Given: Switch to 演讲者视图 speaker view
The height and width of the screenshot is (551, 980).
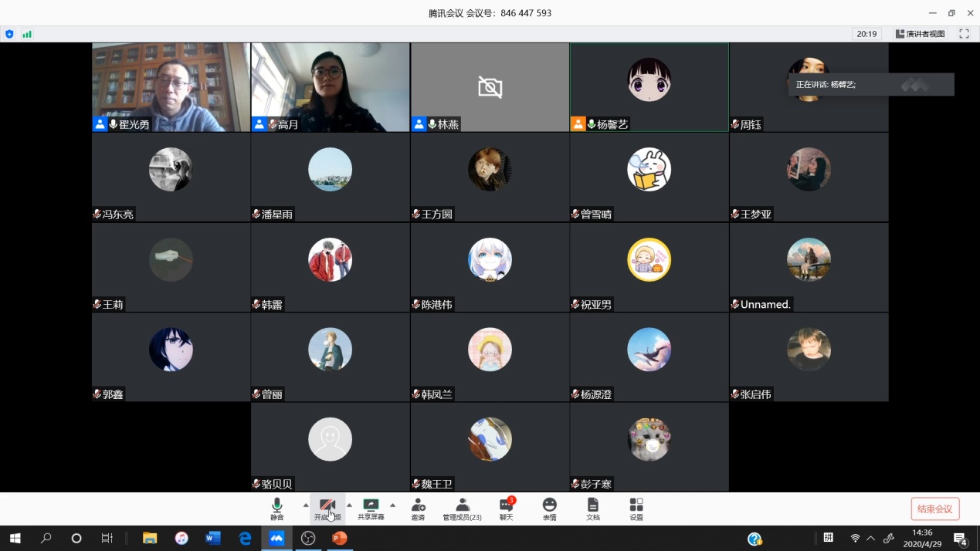Looking at the screenshot, I should coord(920,34).
